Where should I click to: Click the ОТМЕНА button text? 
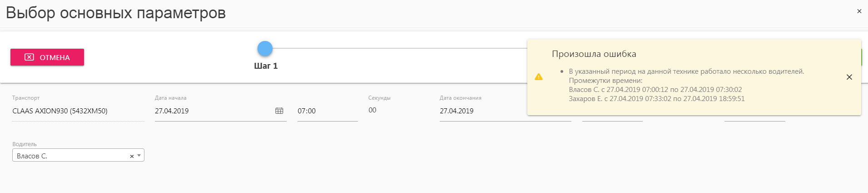coord(55,57)
